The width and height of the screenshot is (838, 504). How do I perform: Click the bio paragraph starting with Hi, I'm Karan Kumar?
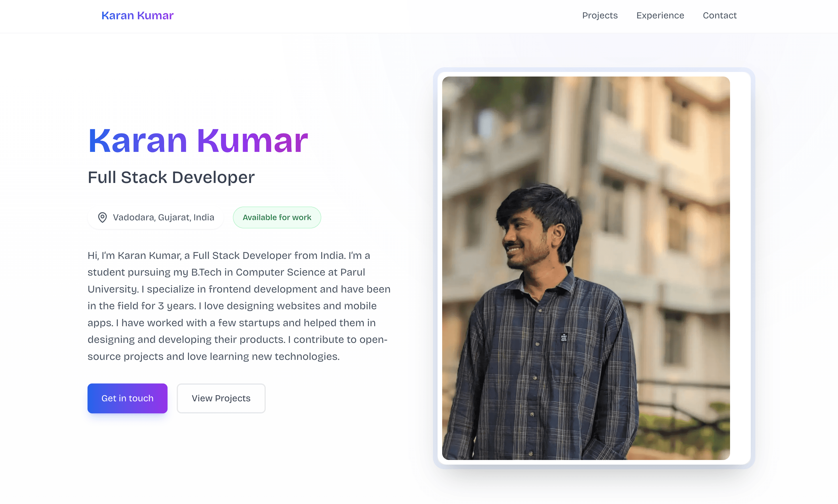coord(239,306)
